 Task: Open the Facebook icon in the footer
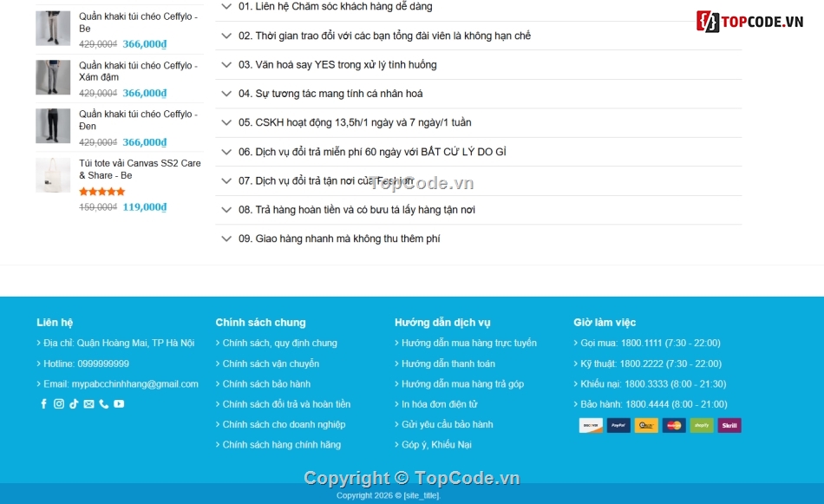pos(43,403)
